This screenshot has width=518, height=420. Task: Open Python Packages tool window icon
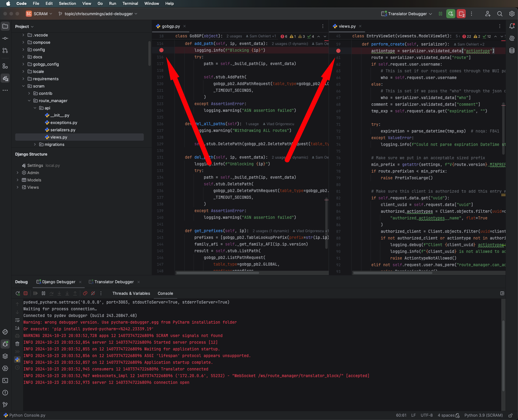5,332
